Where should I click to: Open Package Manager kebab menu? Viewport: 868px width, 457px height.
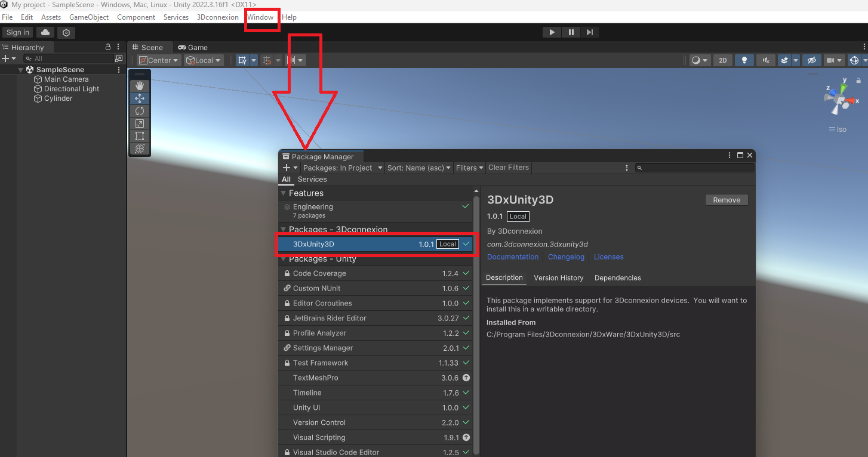click(730, 155)
